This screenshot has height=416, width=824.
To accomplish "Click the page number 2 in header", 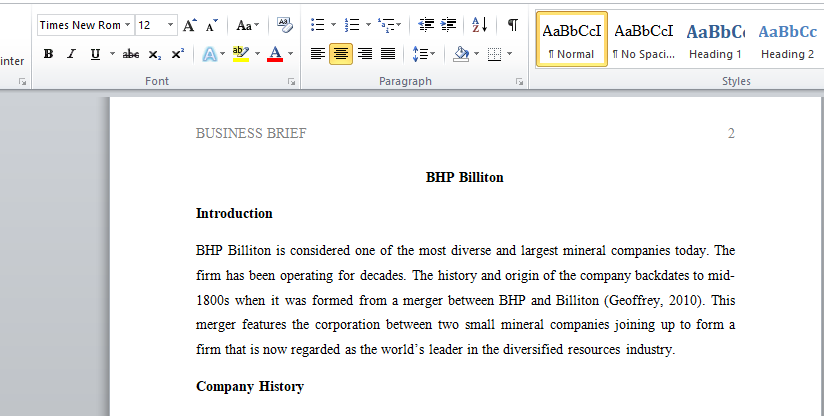I will (731, 133).
